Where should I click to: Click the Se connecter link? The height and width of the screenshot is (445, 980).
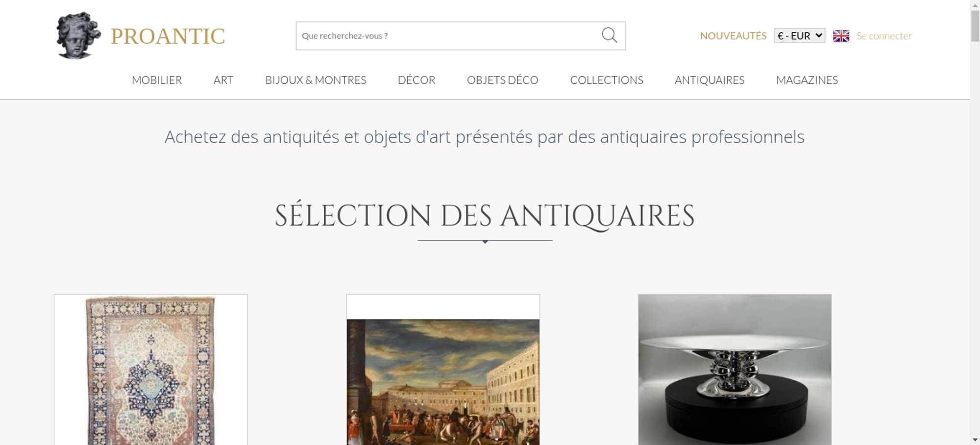tap(884, 36)
